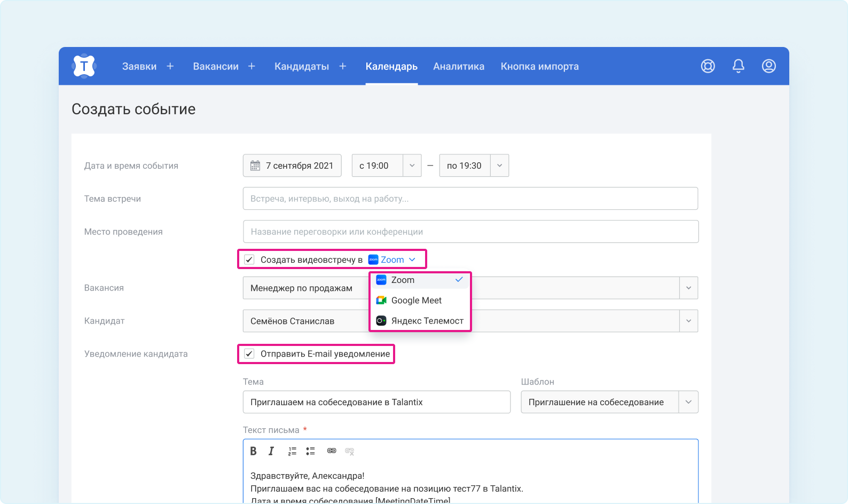Open the Кандидаты menu
848x504 pixels.
pyautogui.click(x=302, y=66)
